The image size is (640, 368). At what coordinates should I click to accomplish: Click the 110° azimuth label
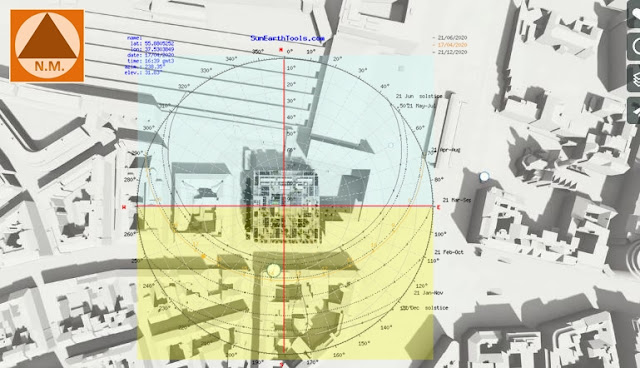point(433,261)
